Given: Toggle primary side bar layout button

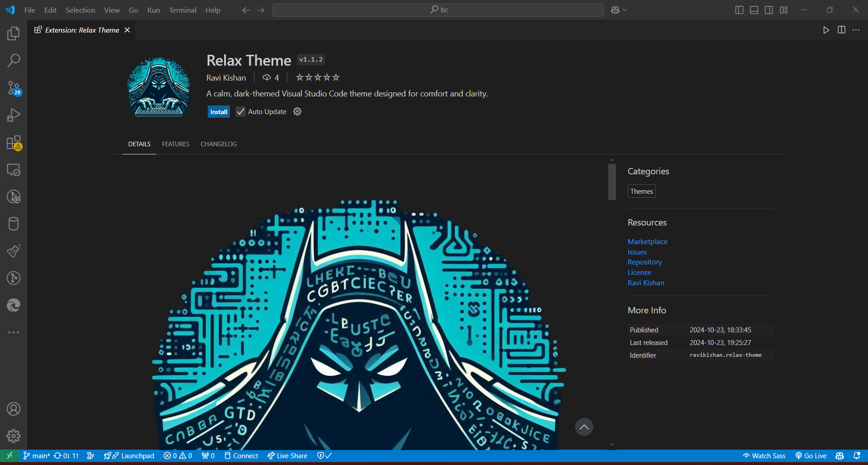Looking at the screenshot, I should click(x=739, y=10).
